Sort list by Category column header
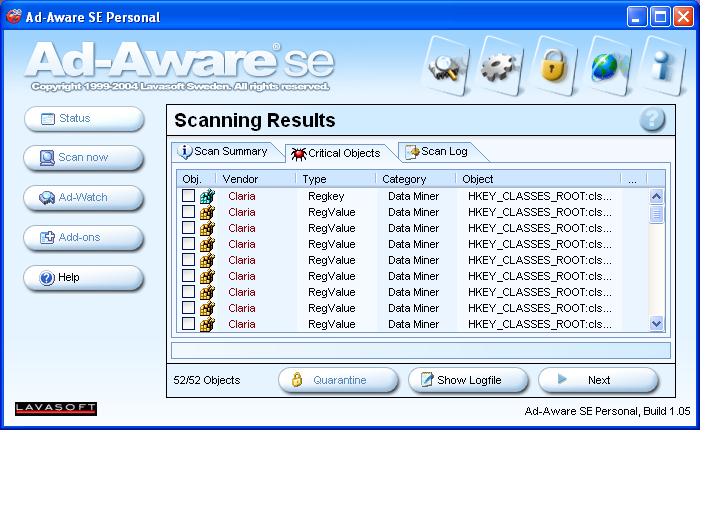Viewport: 727px width, 530px height. [x=416, y=179]
